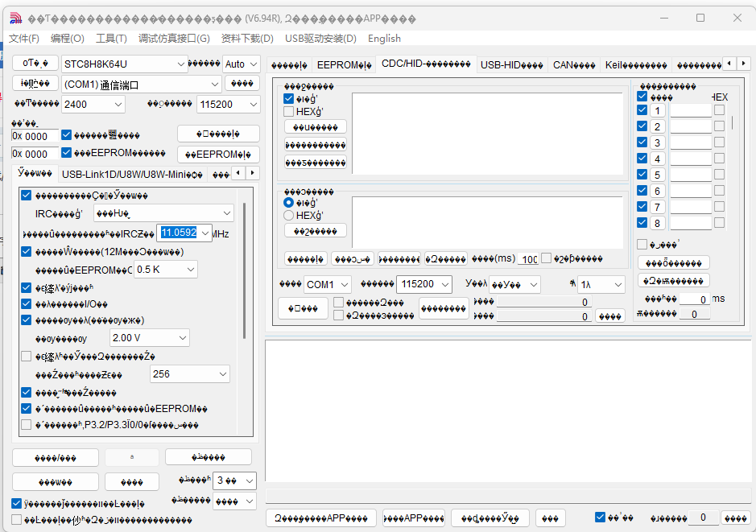
Task: Uncheck multi-string row 3 checkbox
Action: coord(642,142)
